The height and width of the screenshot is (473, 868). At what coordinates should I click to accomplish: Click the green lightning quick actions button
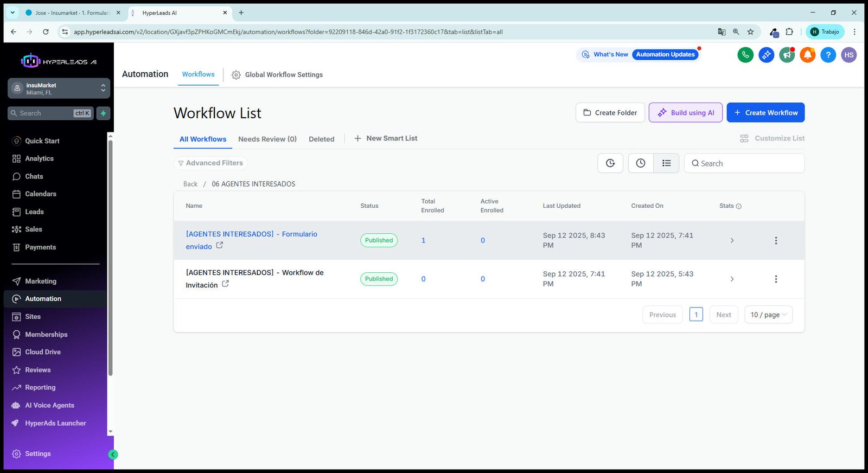(x=103, y=113)
